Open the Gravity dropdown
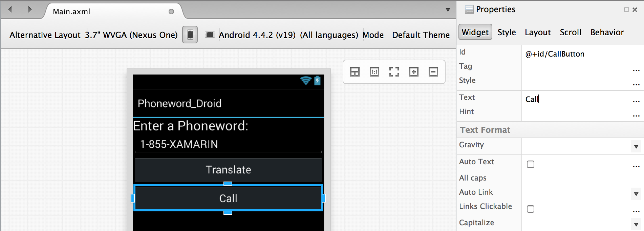 pos(636,147)
